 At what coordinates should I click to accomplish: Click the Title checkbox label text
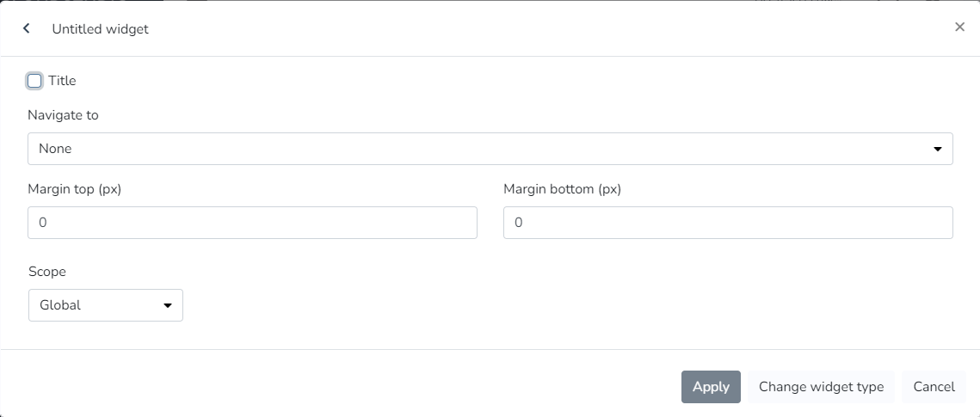[62, 81]
